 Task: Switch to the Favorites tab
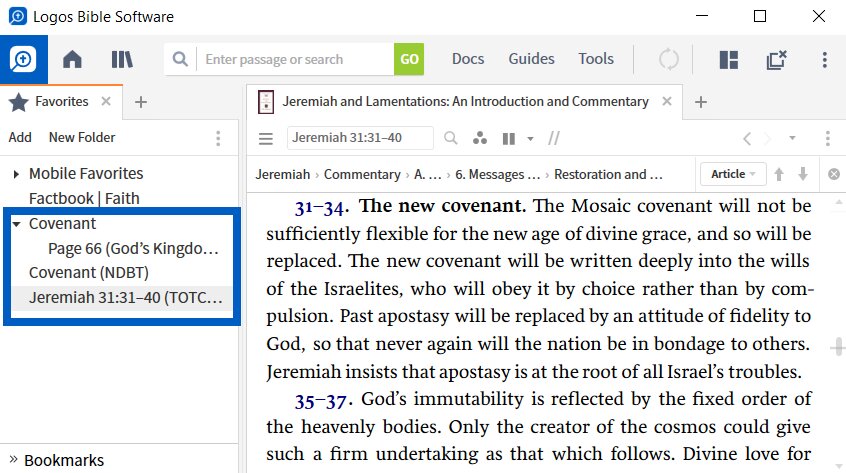61,101
